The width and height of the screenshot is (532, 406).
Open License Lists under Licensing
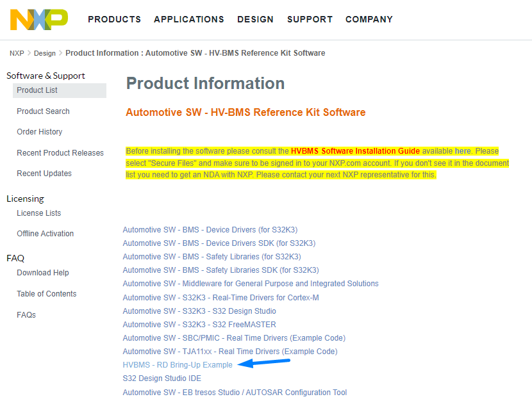pos(38,213)
